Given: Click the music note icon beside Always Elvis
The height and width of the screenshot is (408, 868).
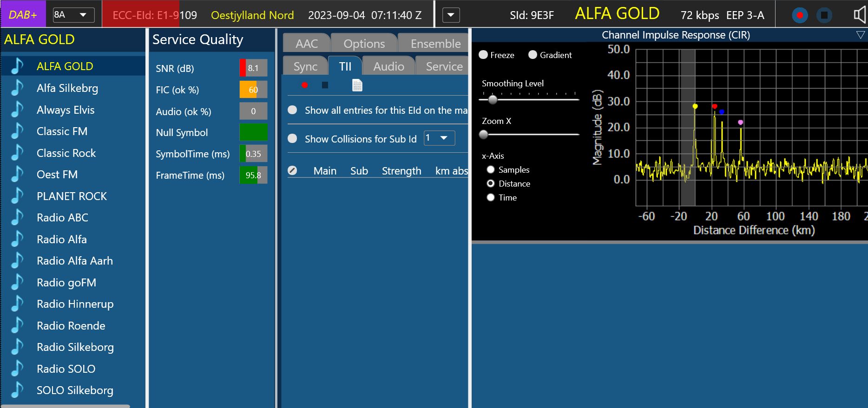Looking at the screenshot, I should coord(17,110).
